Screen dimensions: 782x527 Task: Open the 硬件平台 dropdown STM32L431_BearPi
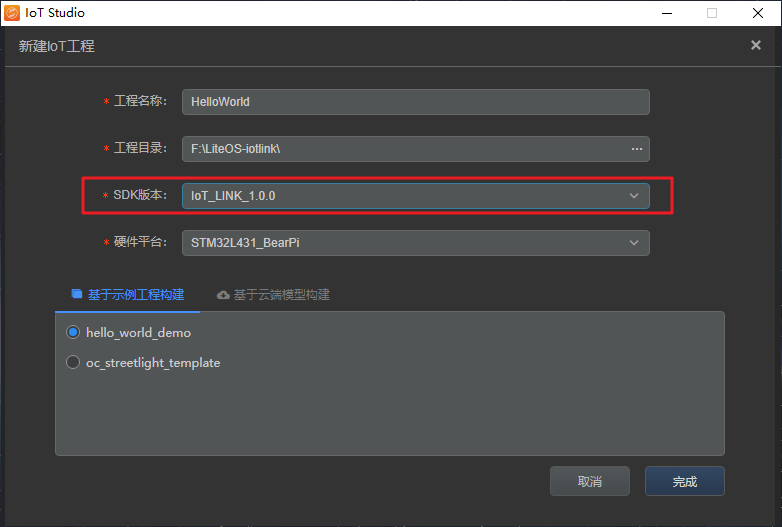415,243
